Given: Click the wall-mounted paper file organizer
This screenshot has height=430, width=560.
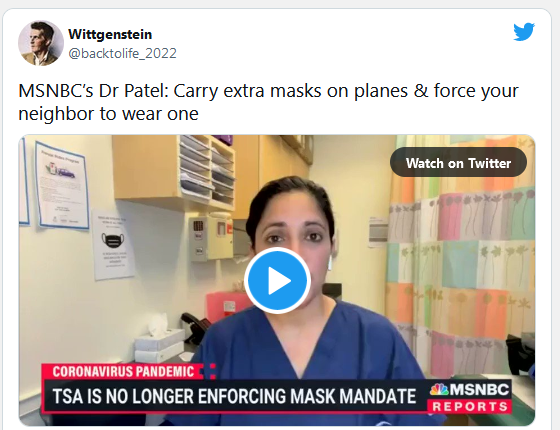Looking at the screenshot, I should coord(207,173).
